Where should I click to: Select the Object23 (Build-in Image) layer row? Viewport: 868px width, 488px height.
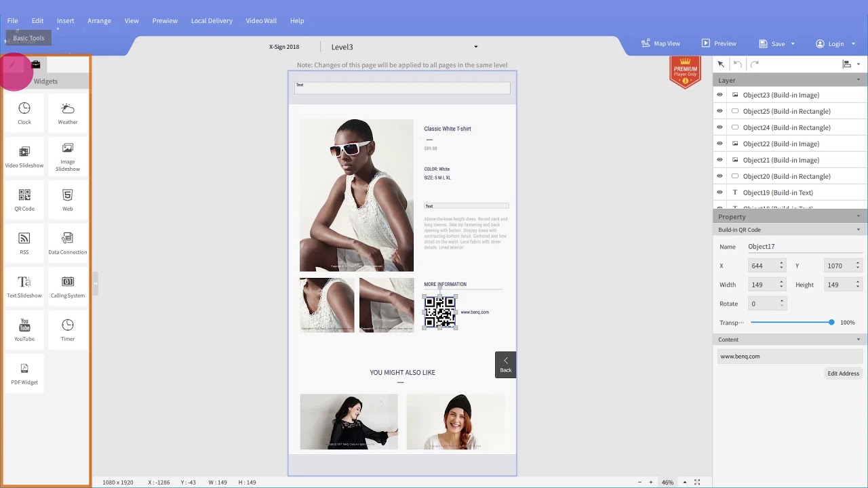[x=790, y=95]
